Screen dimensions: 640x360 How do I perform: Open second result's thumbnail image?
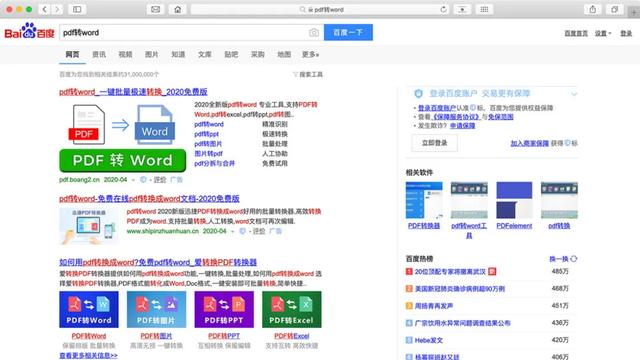pos(89,226)
